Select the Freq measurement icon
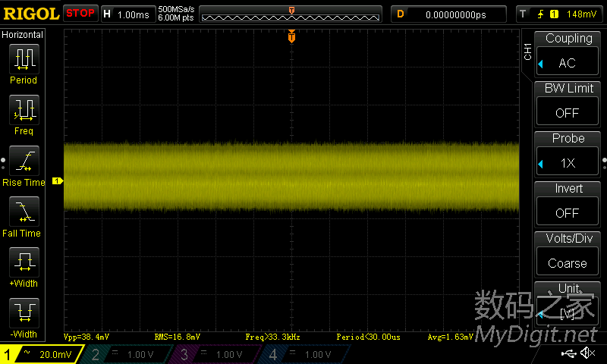 [x=24, y=109]
